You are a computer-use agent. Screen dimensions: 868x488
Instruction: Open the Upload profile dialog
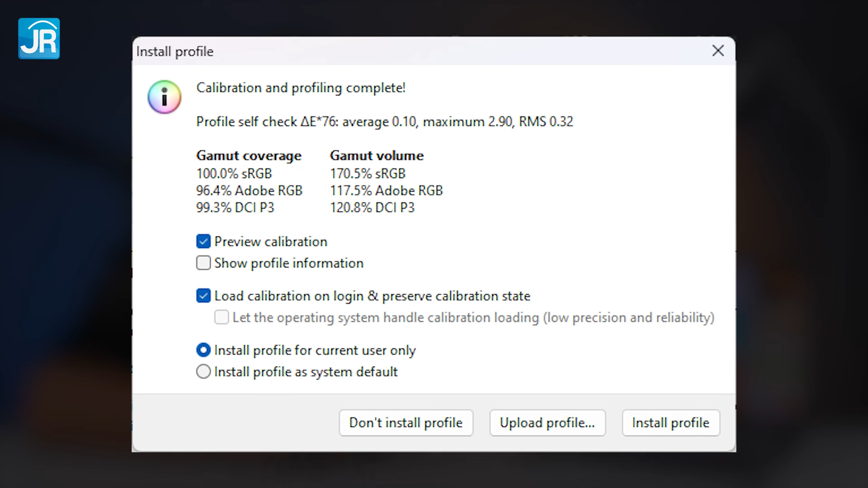coord(547,422)
